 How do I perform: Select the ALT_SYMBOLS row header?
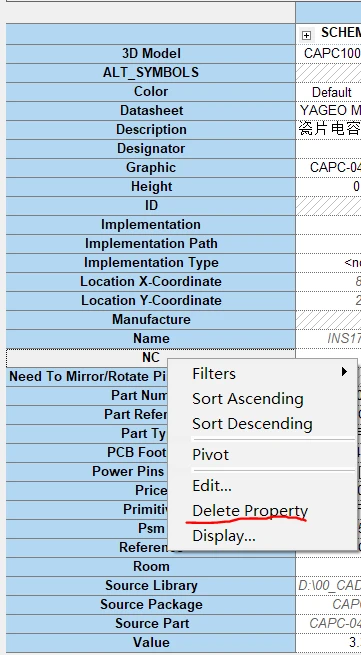coord(151,73)
